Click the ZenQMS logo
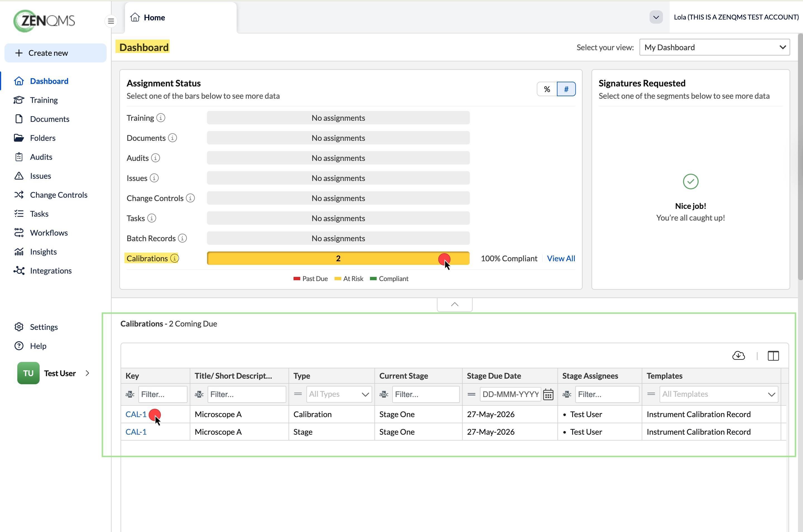The width and height of the screenshot is (803, 532). click(44, 21)
